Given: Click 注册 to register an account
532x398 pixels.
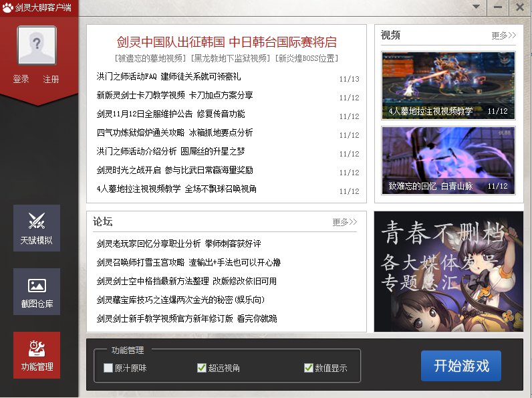Looking at the screenshot, I should 51,79.
